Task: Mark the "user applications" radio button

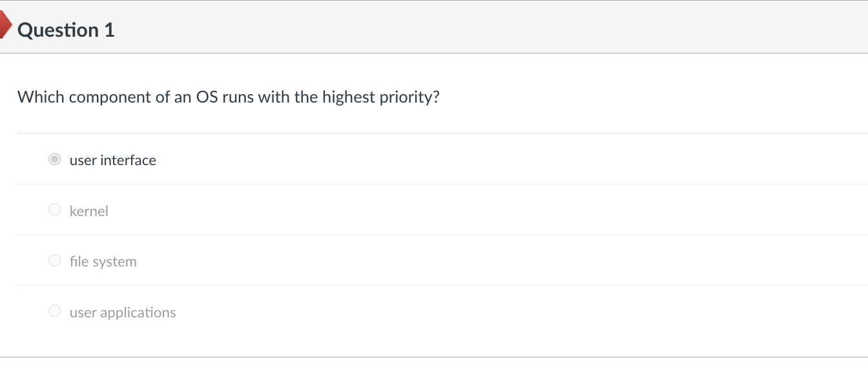Action: point(55,312)
